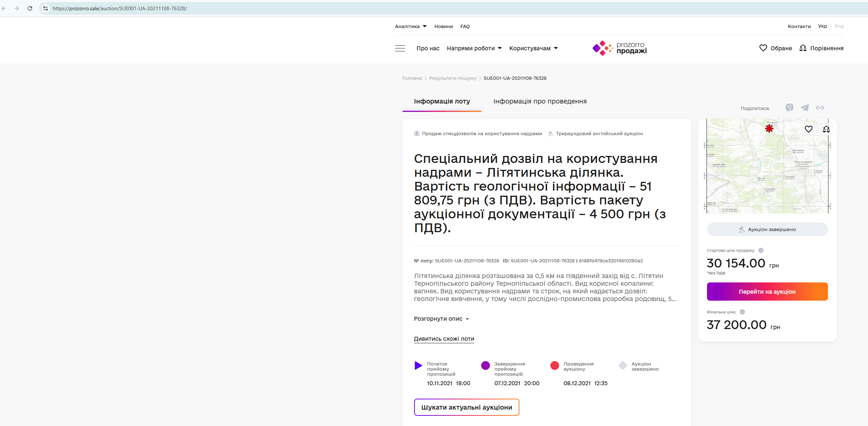Show the info tooltip for Фінальна ціна
868x426 pixels.
click(742, 312)
